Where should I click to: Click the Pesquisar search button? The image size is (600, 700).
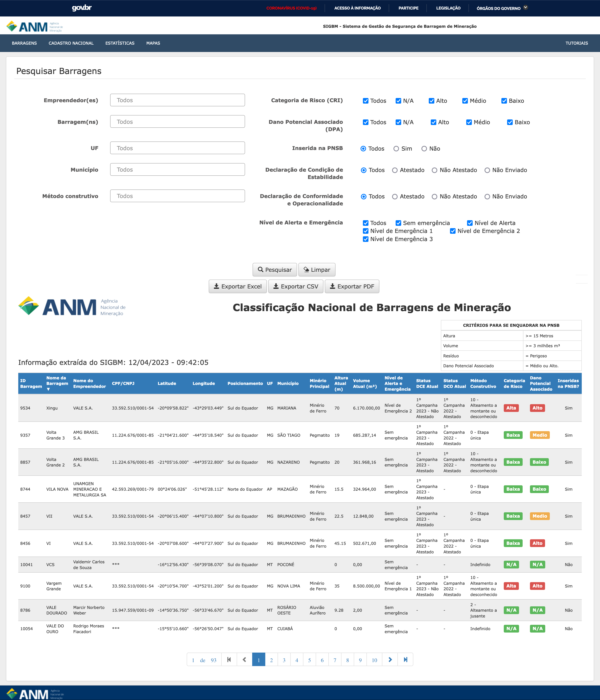click(274, 270)
